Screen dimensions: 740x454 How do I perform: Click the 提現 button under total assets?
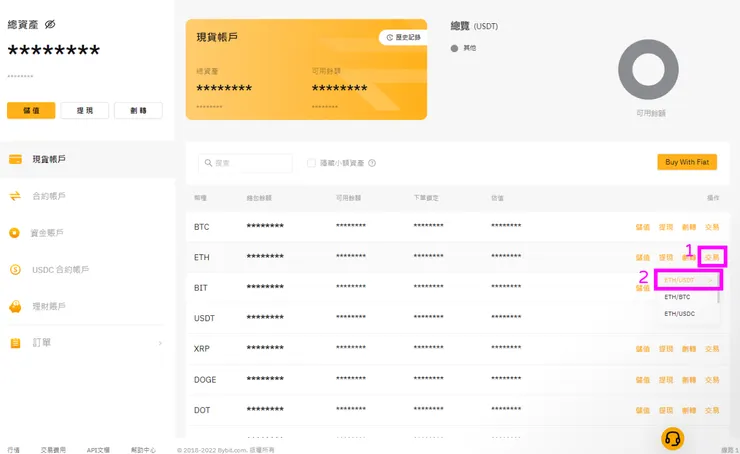coord(85,110)
